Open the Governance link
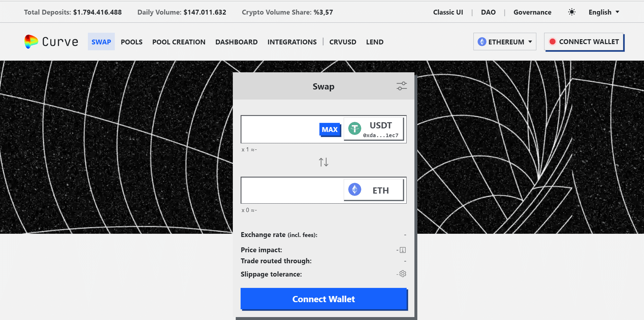644x320 pixels. pyautogui.click(x=532, y=12)
